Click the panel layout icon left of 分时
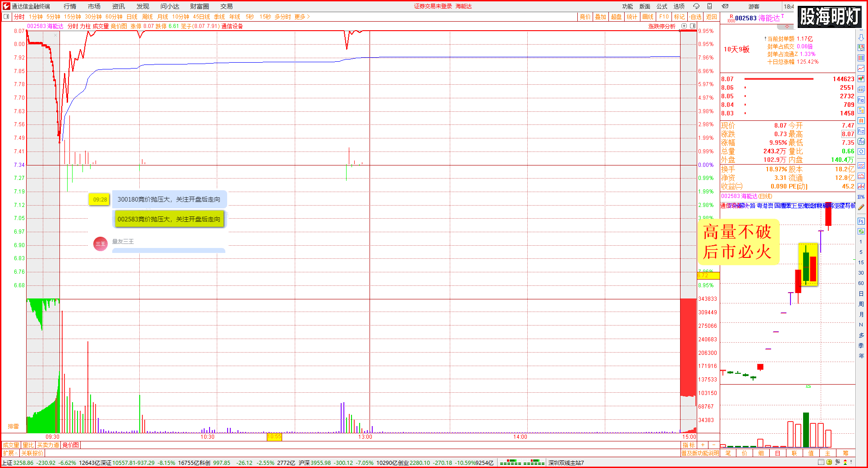This screenshot has height=468, width=868. coord(6,17)
